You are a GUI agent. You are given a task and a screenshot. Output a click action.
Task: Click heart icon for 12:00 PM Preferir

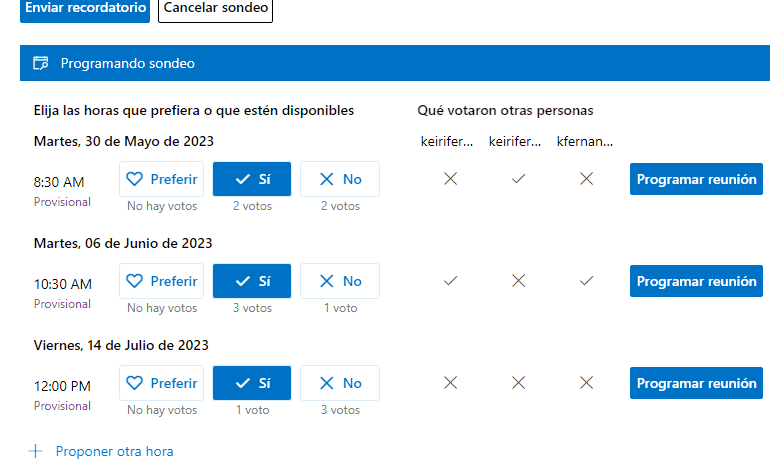point(135,383)
